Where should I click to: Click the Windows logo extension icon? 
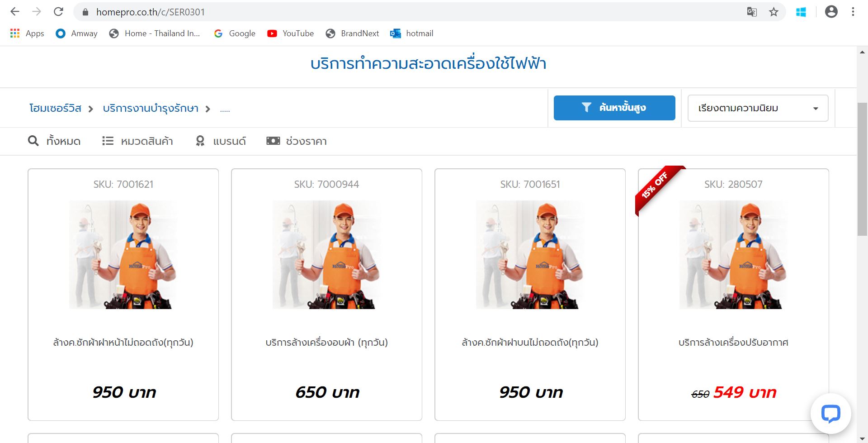point(801,12)
